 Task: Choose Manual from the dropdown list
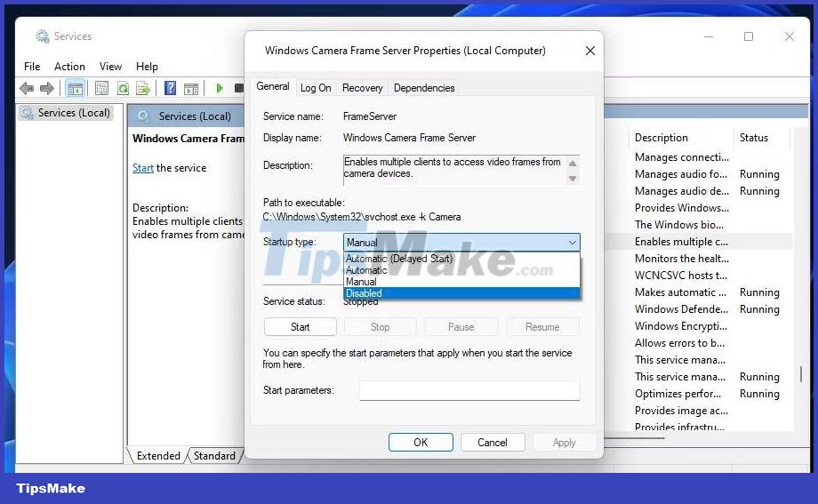[x=461, y=282]
